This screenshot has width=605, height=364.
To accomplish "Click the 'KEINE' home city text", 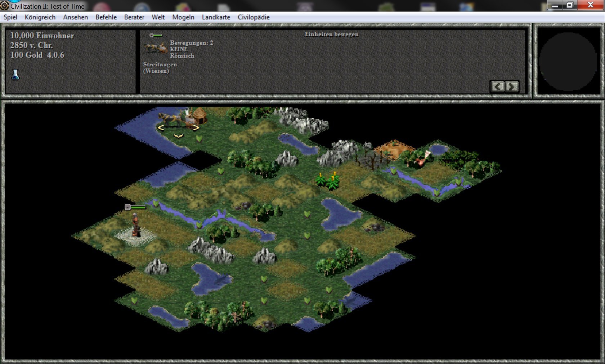I will [179, 49].
